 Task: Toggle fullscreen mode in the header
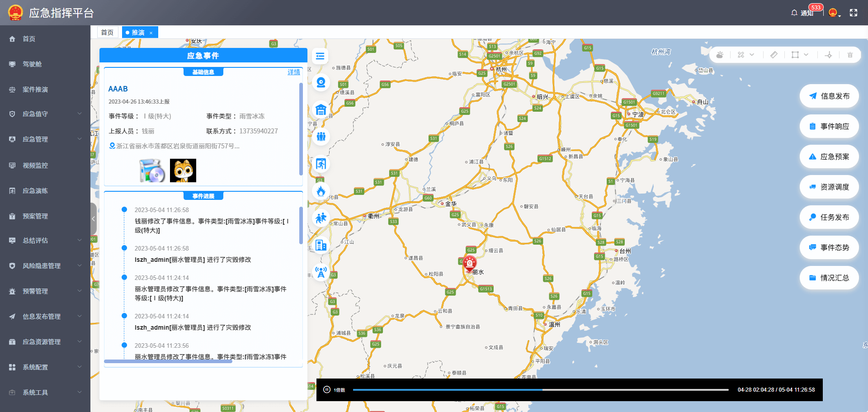854,13
